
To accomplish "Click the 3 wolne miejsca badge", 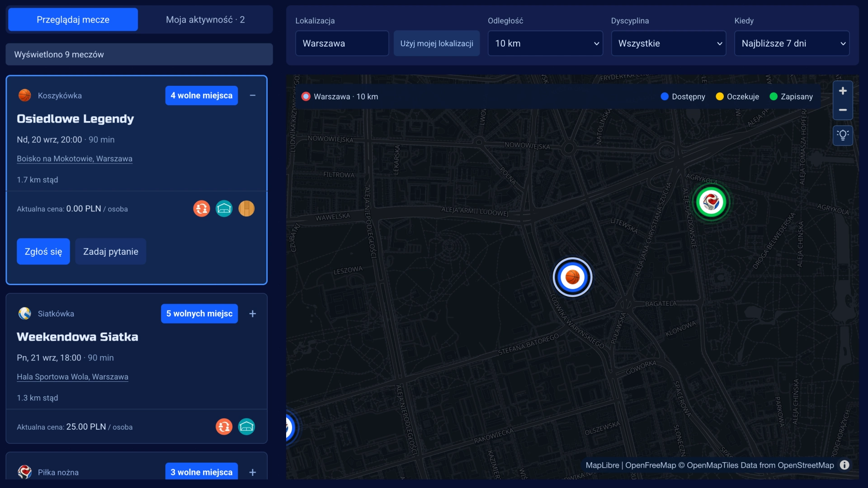I will [202, 471].
